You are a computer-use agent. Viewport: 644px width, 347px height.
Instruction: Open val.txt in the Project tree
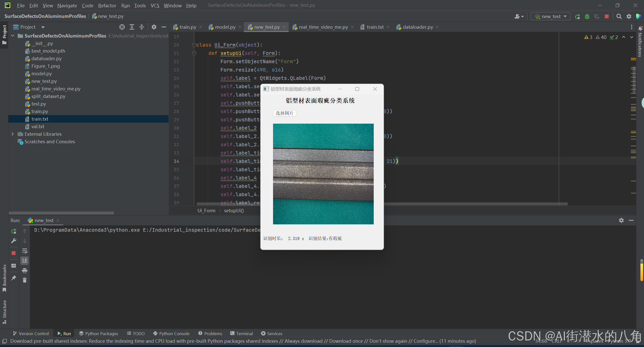click(38, 127)
